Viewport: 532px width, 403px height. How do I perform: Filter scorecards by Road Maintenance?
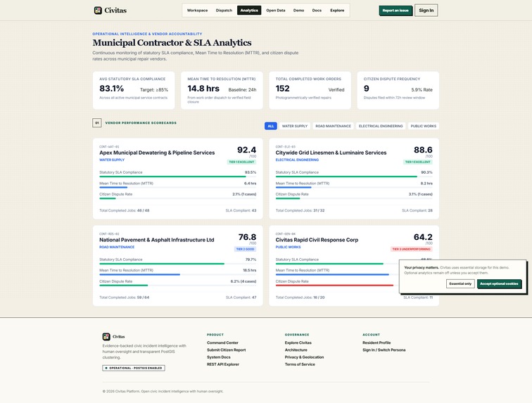pos(333,126)
